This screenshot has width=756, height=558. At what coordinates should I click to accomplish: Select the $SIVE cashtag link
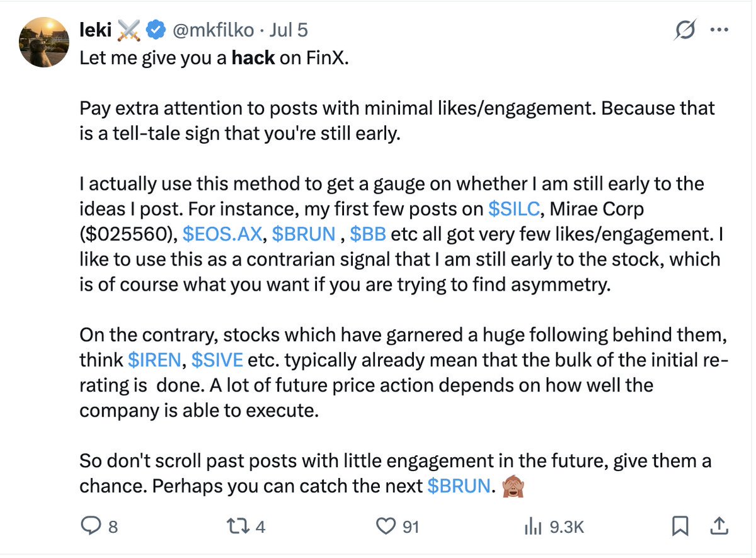coord(217,360)
